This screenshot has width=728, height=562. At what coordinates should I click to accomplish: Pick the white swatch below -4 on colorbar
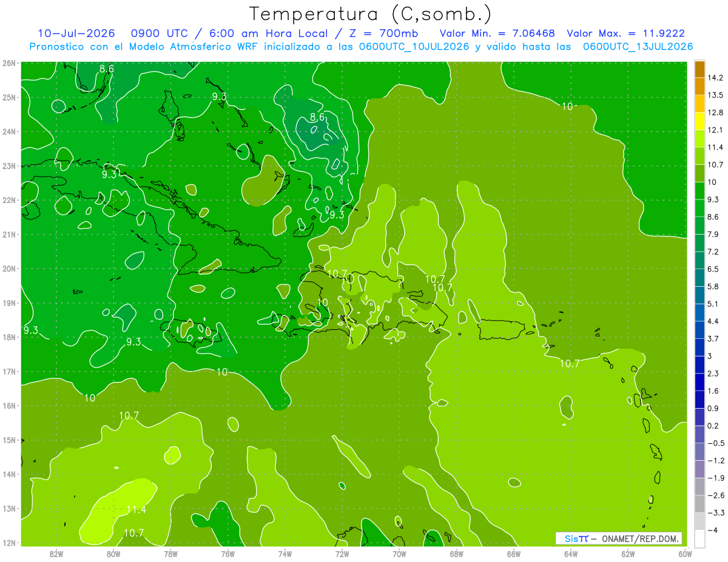699,538
